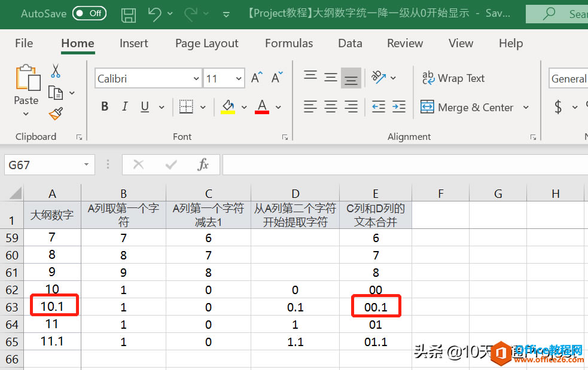Viewport: 588px width, 370px height.
Task: Click the Insert Function fx icon
Action: point(203,164)
